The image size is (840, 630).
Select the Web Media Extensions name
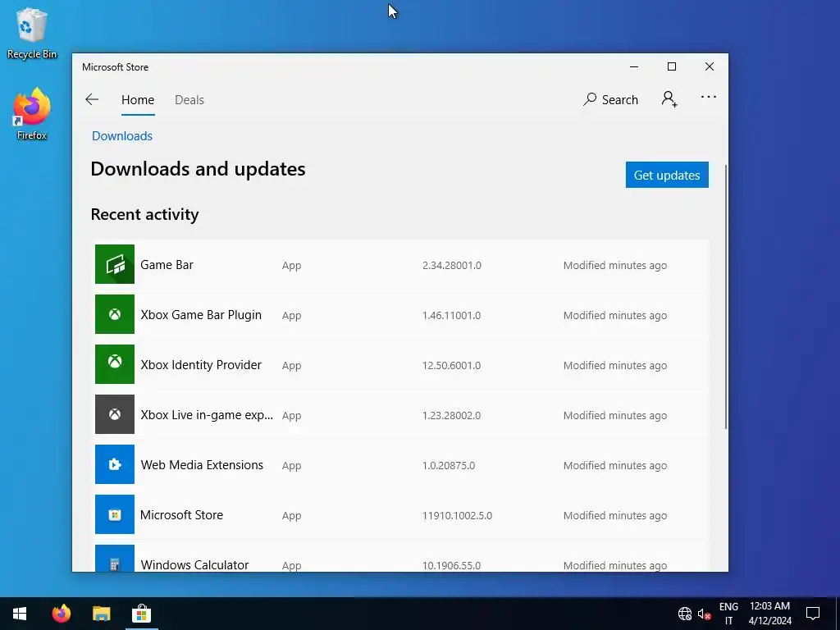pos(202,465)
